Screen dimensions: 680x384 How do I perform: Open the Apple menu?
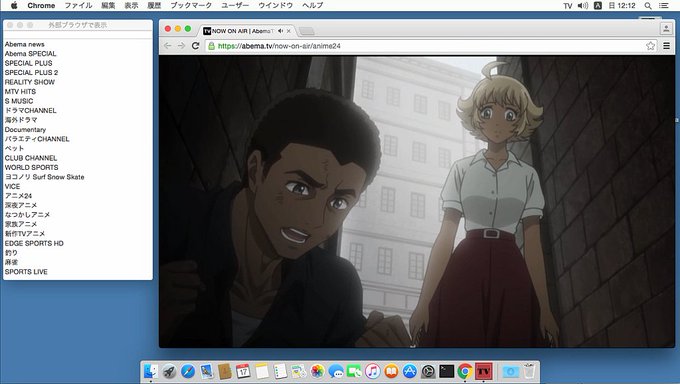(13, 6)
